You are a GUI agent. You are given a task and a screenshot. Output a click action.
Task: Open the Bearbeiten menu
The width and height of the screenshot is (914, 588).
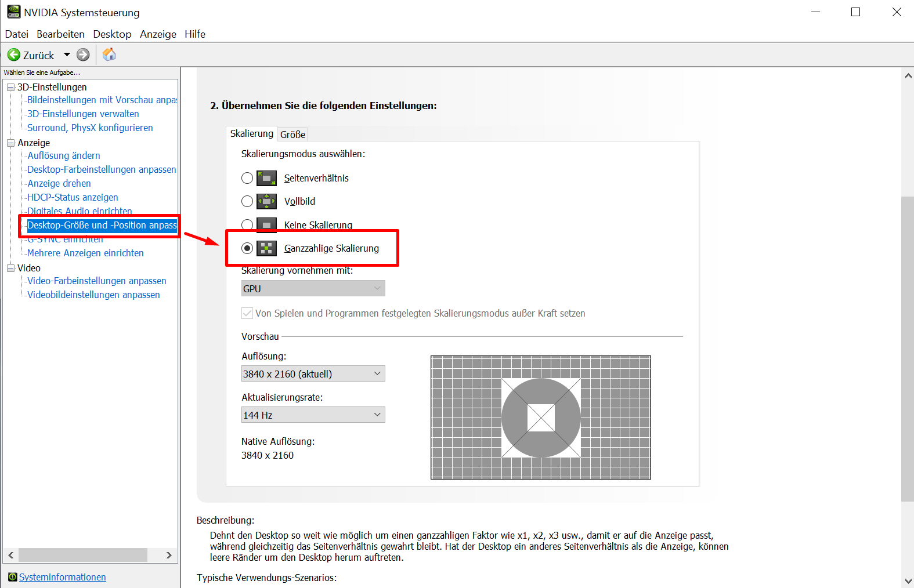(60, 34)
